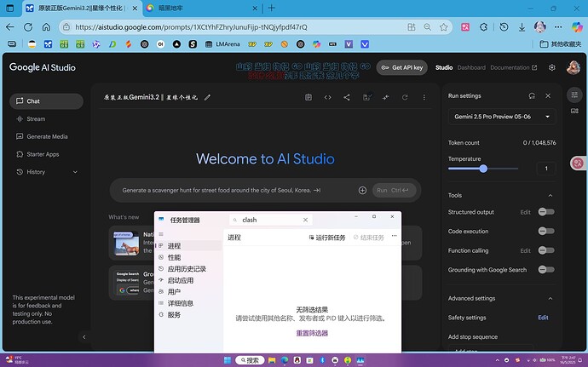Open the Chat section in sidebar

(x=46, y=101)
